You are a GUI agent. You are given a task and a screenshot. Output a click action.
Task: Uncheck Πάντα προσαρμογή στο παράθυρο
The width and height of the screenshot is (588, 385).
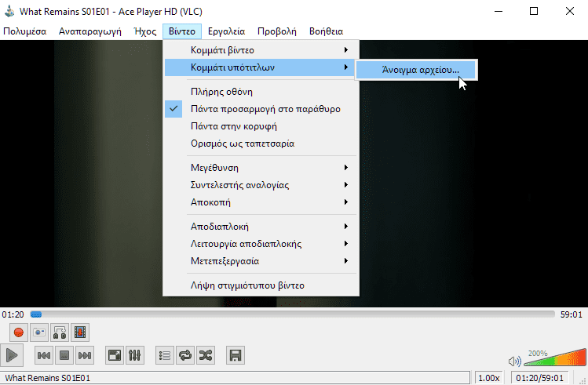(261, 109)
